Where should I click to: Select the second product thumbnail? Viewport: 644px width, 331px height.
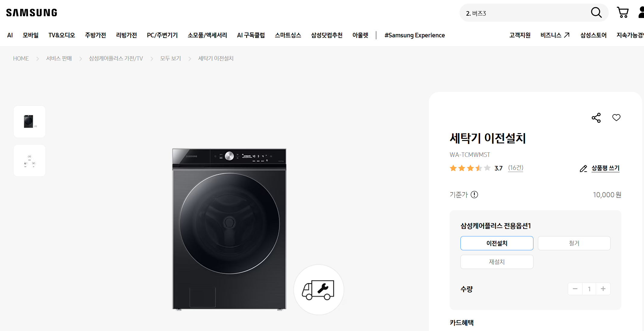[x=30, y=161]
